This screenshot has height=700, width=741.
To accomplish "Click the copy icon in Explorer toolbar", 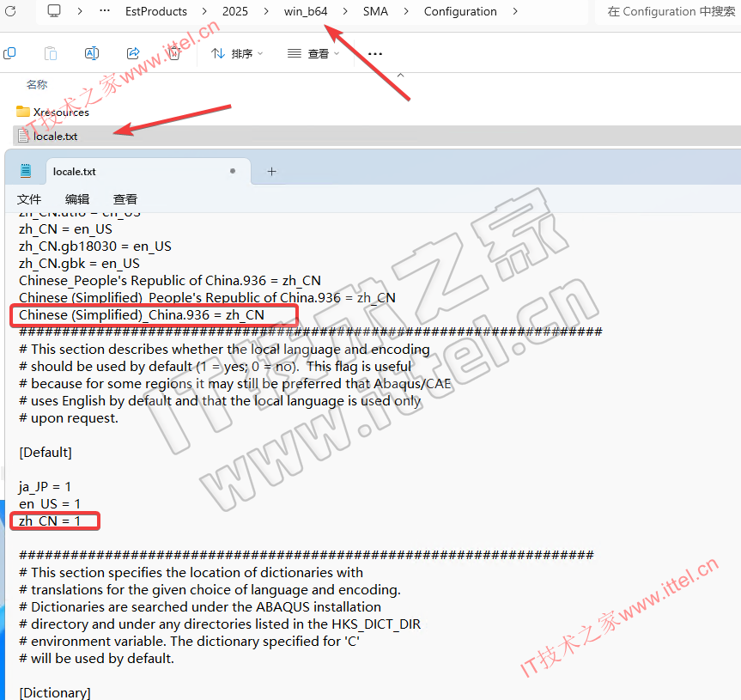I will (x=9, y=53).
